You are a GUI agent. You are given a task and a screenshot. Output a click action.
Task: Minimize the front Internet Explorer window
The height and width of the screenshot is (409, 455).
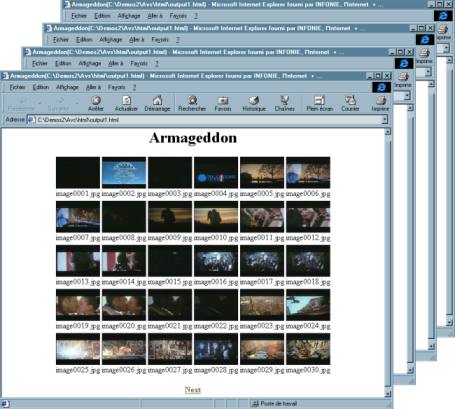point(370,76)
